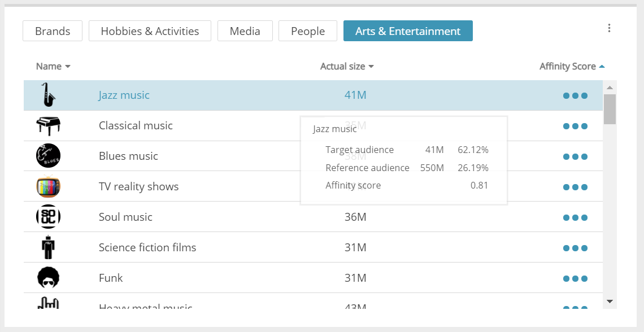Click Jazz music 41M size value
The width and height of the screenshot is (644, 332).
[x=355, y=95]
